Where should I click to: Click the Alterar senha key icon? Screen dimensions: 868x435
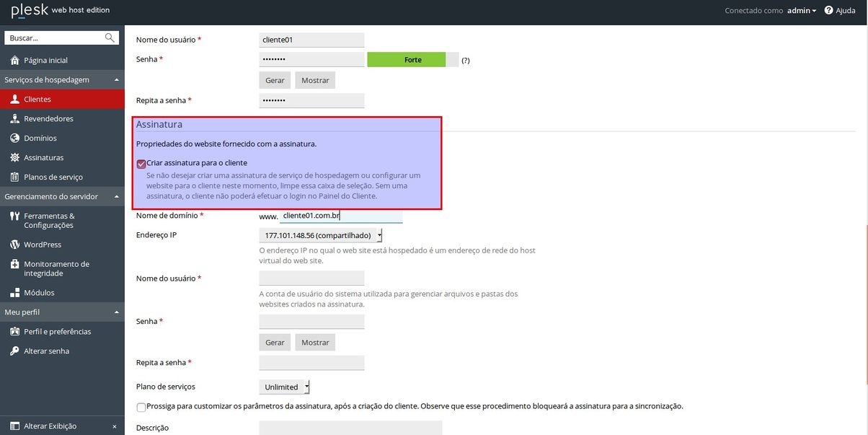(14, 351)
